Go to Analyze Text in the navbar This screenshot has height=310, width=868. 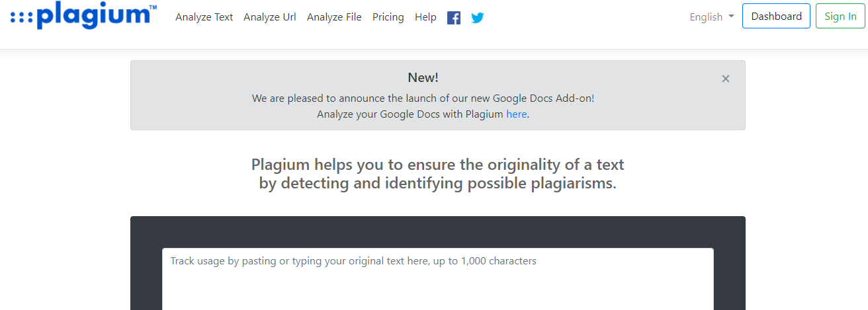[x=204, y=17]
